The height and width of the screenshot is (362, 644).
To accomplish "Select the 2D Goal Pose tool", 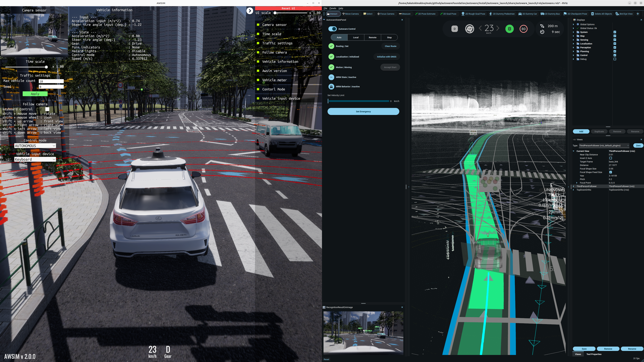I will (448, 14).
